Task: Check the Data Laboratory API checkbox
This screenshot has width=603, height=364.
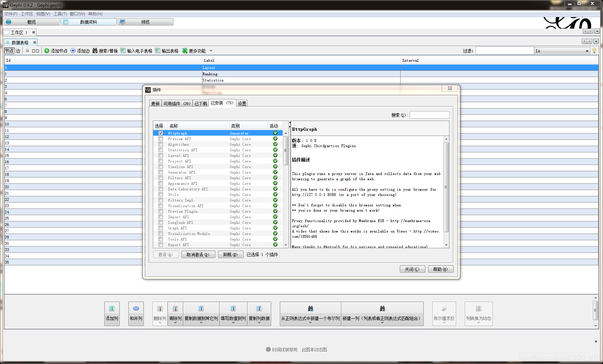Action: [161, 189]
